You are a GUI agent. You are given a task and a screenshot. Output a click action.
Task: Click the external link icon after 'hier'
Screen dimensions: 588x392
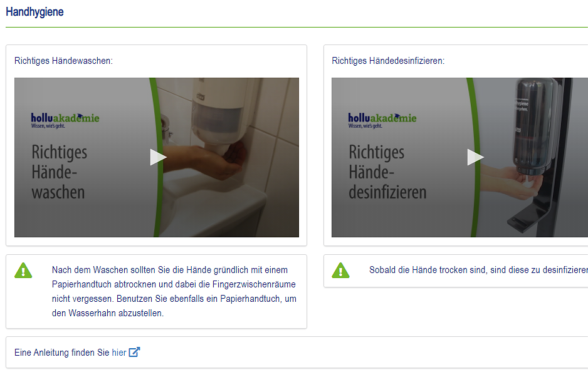[x=134, y=353]
